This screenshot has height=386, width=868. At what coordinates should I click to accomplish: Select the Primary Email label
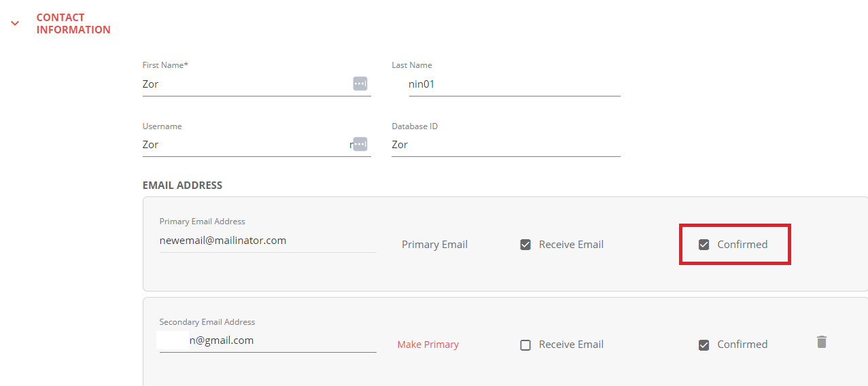434,245
